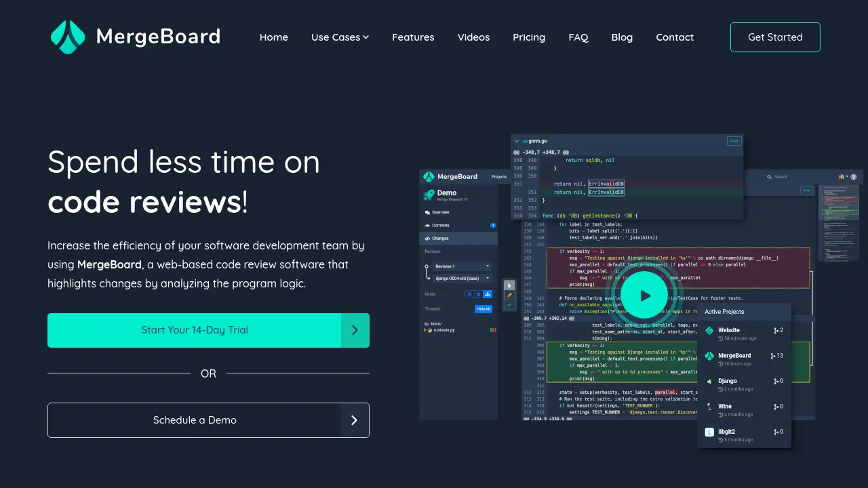This screenshot has width=868, height=488.
Task: Click the MergeBoard logo inside the demo app
Action: (x=429, y=176)
